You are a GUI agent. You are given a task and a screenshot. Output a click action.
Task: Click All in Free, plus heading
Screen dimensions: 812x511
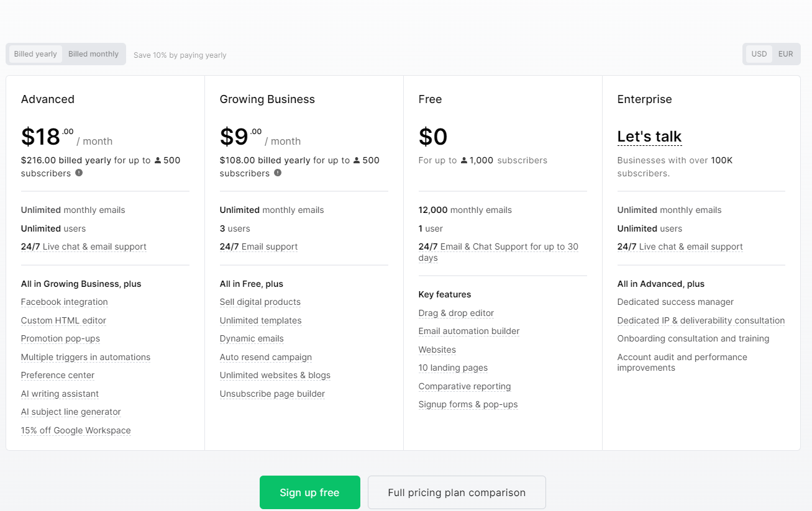[x=252, y=284]
